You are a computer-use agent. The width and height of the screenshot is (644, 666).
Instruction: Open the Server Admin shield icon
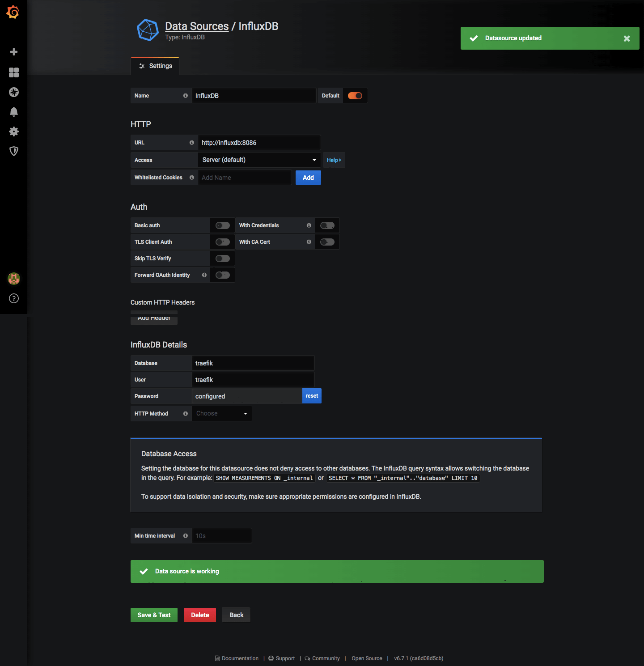(x=14, y=151)
